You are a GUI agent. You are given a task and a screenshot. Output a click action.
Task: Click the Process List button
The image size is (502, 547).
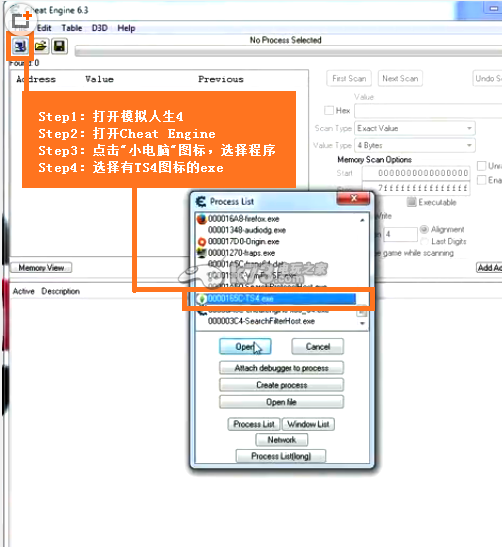point(254,424)
